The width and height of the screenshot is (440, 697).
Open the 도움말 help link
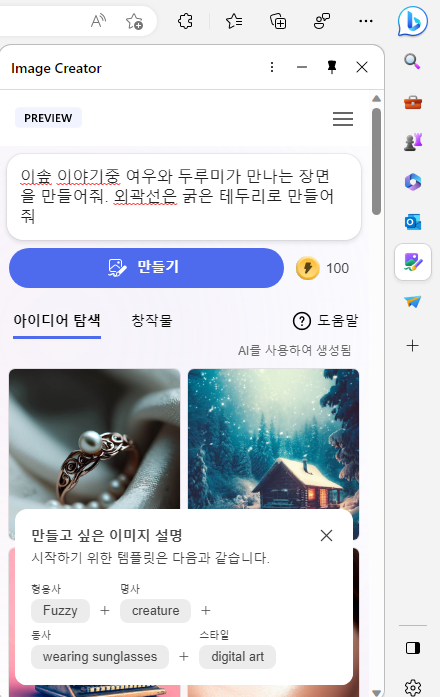(x=325, y=320)
